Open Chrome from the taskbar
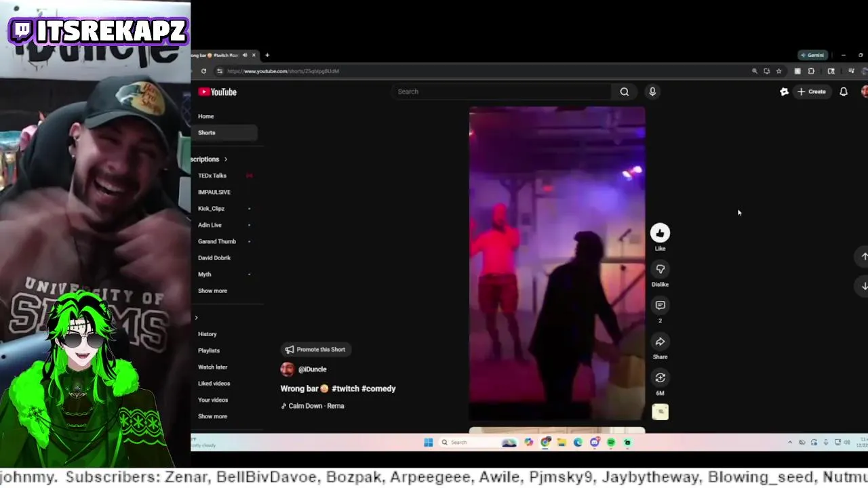 click(545, 443)
